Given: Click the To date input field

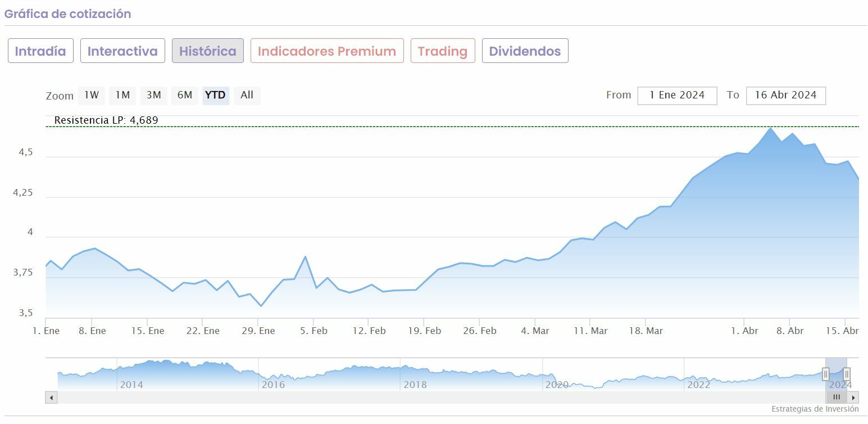Looking at the screenshot, I should (x=785, y=96).
